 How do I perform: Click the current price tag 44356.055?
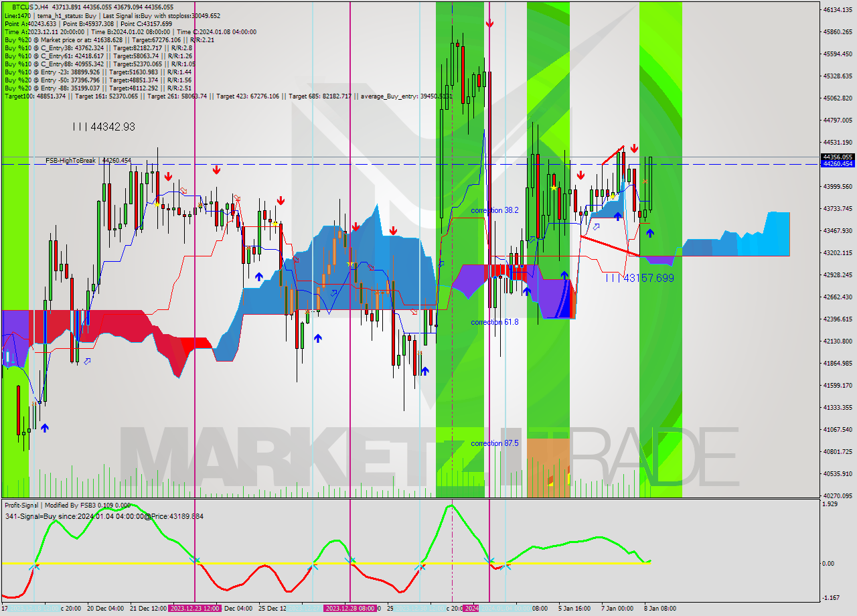838,157
